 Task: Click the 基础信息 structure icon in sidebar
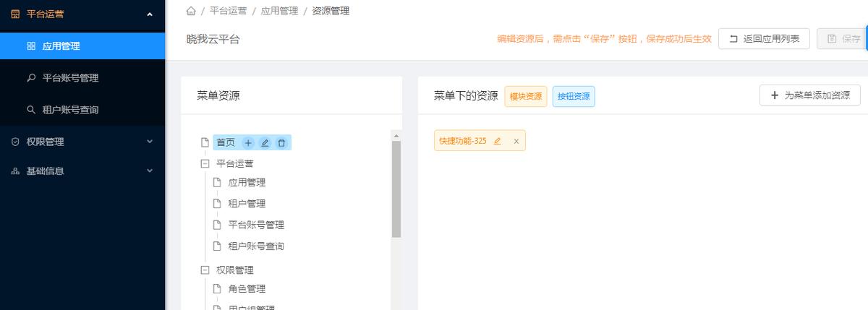tap(15, 171)
